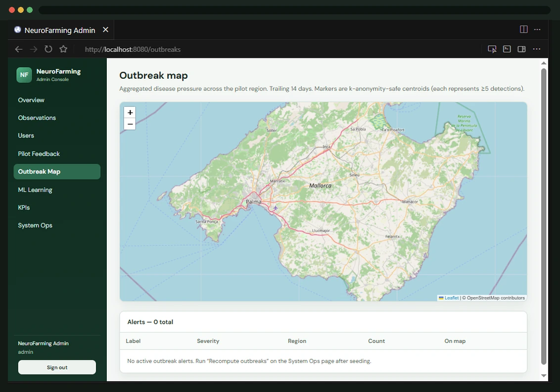This screenshot has height=392, width=560.
Task: Click the Sóller label on the map
Action: (x=272, y=131)
